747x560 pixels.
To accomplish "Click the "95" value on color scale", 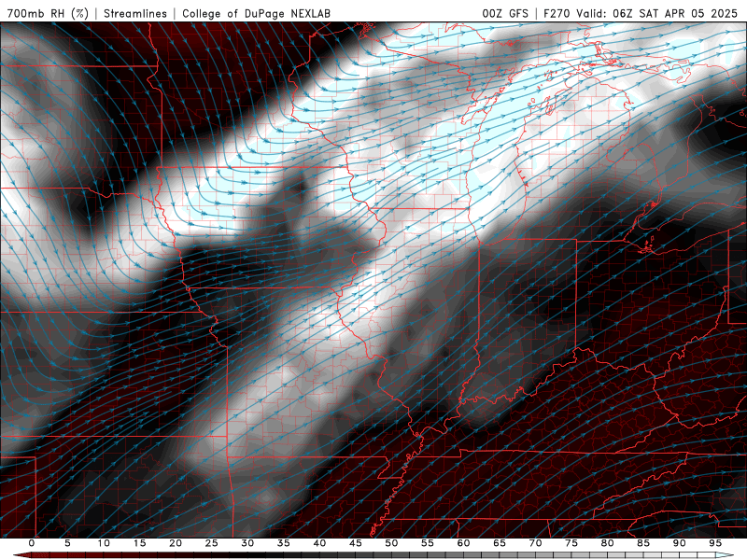I will (x=715, y=543).
